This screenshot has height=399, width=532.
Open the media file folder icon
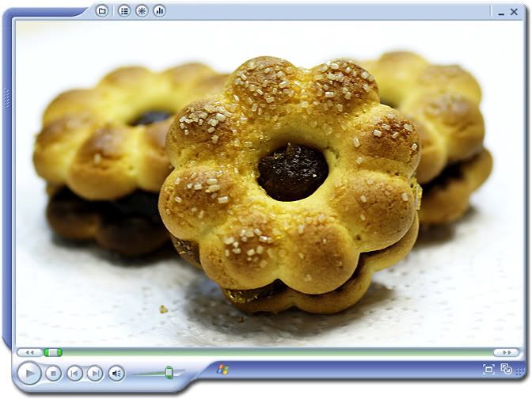coord(101,10)
